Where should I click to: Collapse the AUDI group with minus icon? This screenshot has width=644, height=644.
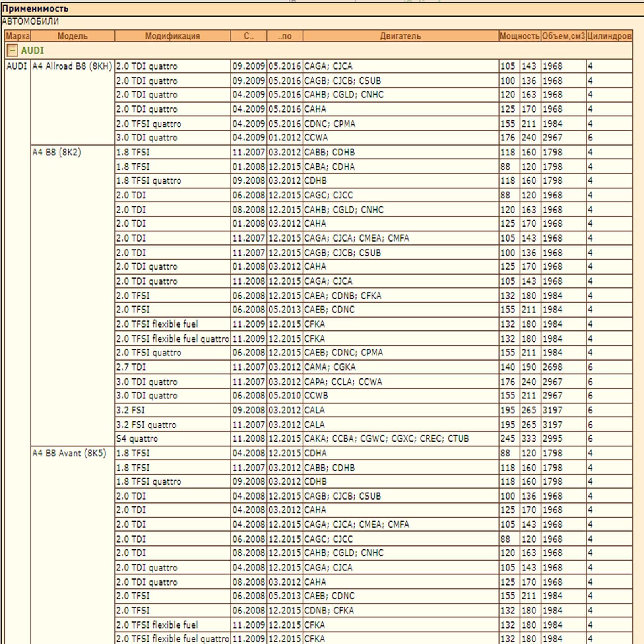coord(12,51)
